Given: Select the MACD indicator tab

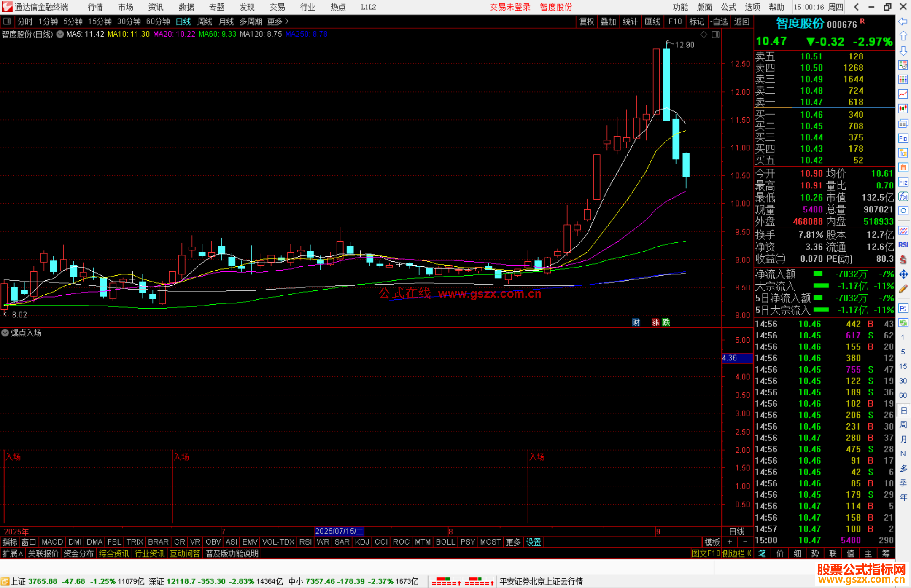Looking at the screenshot, I should (52, 542).
